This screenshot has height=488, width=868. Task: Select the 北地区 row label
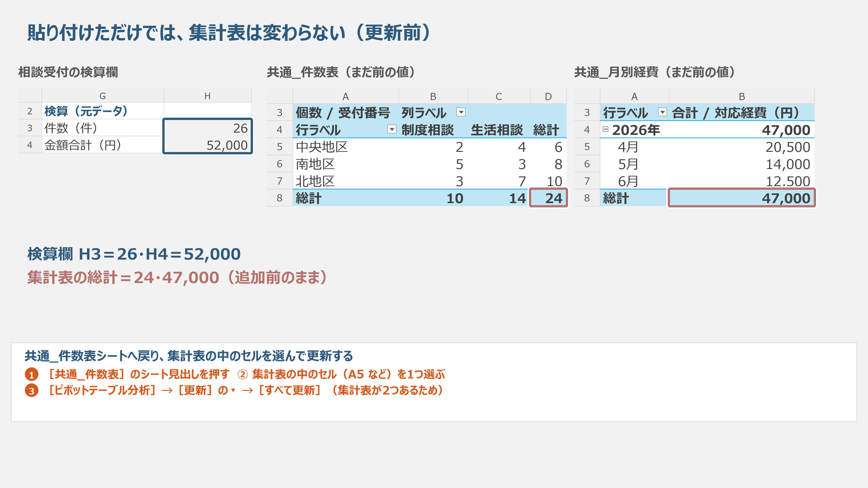tap(345, 181)
